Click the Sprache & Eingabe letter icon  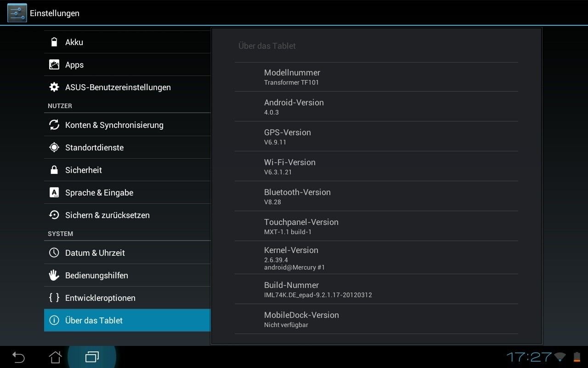(54, 192)
